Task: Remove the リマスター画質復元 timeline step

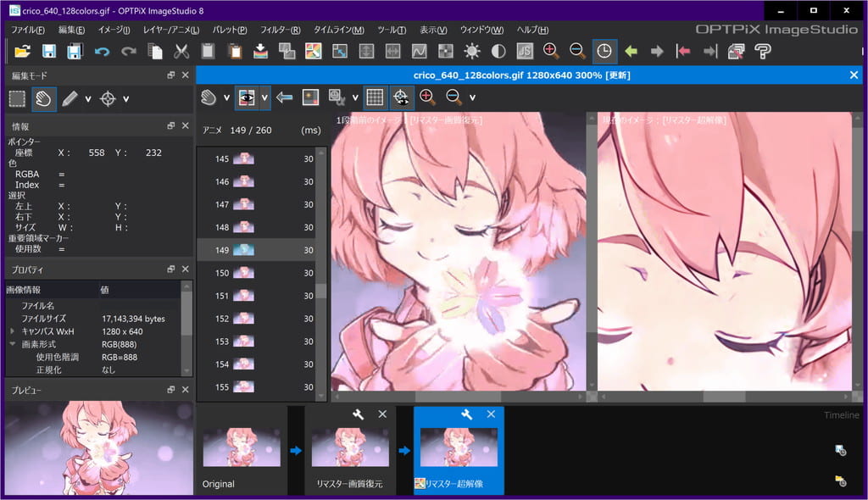Action: point(382,414)
